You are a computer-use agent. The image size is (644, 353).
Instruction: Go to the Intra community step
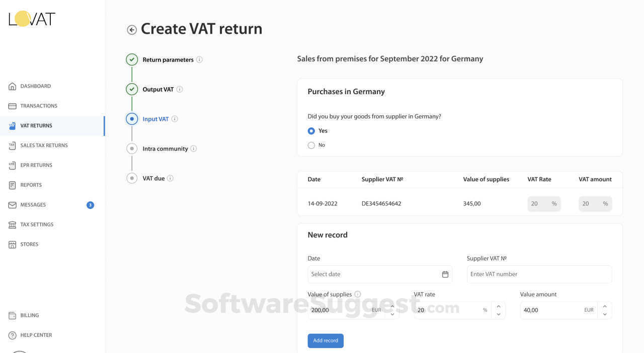[165, 149]
